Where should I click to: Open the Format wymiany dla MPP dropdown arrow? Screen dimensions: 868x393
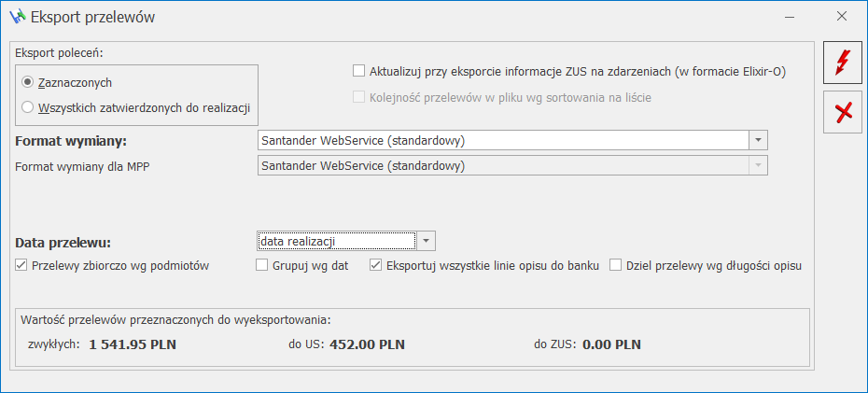click(x=759, y=165)
